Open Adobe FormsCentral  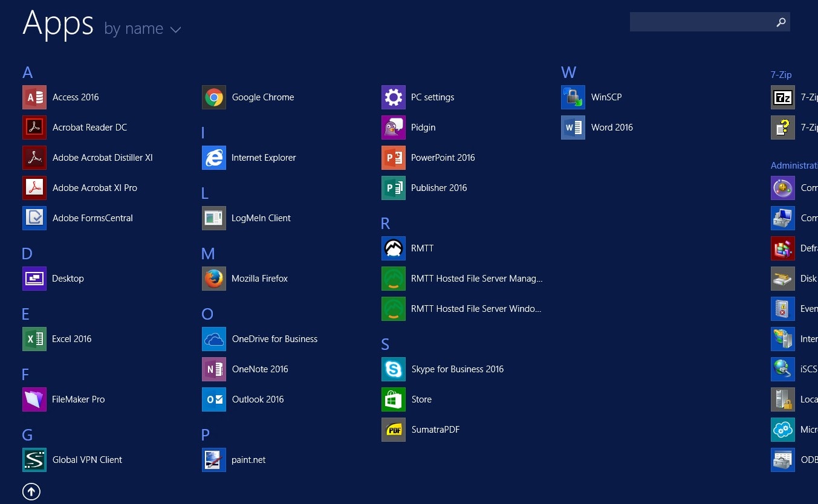tap(77, 218)
